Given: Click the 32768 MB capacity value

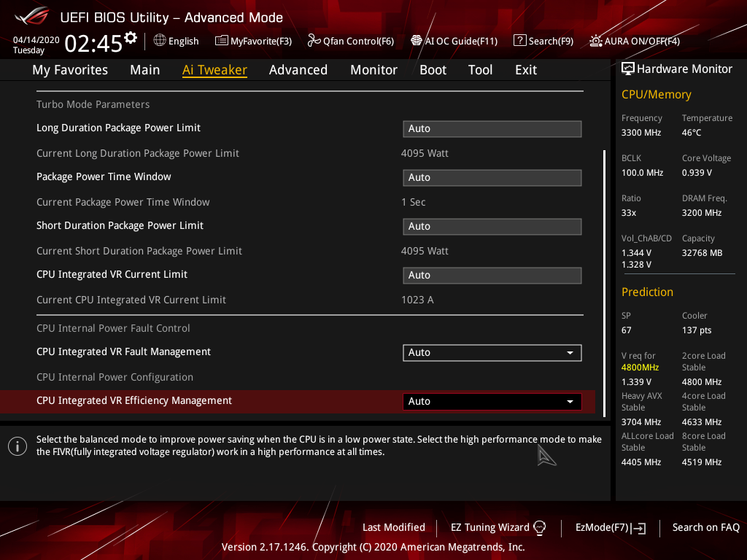Looking at the screenshot, I should point(702,253).
